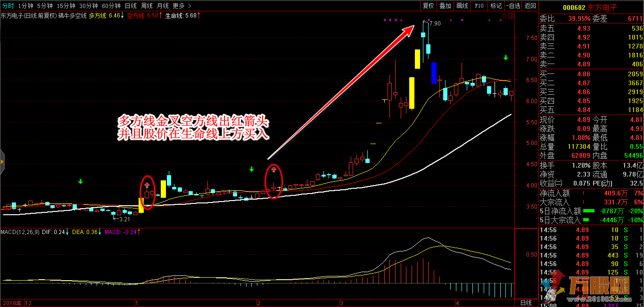
Task: Click the side panel handle on left edge
Action: (2, 162)
